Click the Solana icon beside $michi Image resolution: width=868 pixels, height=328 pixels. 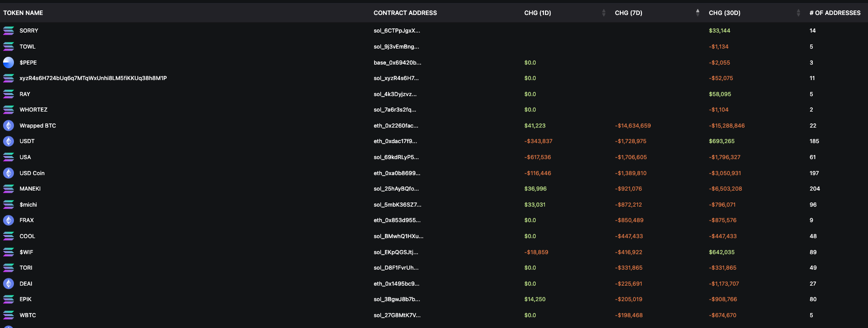click(x=9, y=205)
